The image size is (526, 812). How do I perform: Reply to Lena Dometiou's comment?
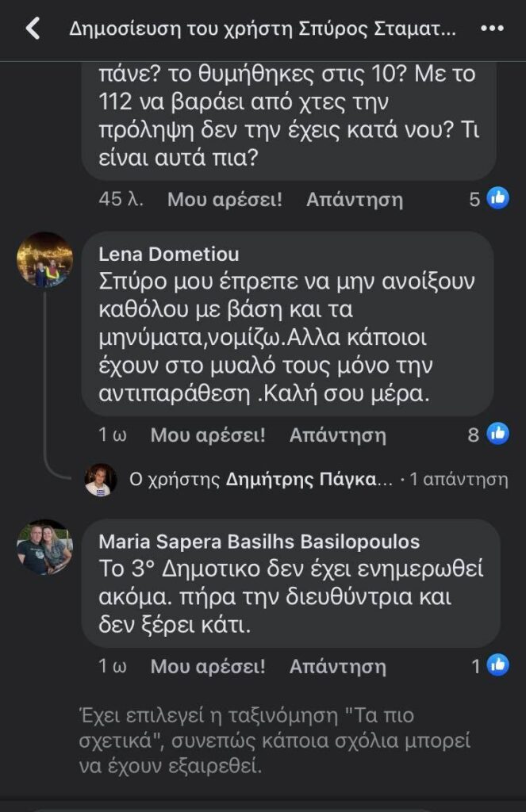coord(338,435)
